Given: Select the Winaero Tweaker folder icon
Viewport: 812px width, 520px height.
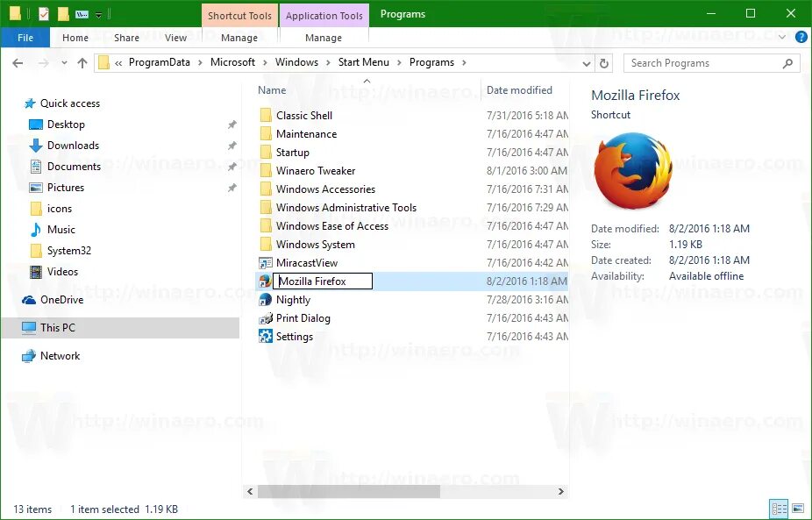Looking at the screenshot, I should (x=265, y=171).
